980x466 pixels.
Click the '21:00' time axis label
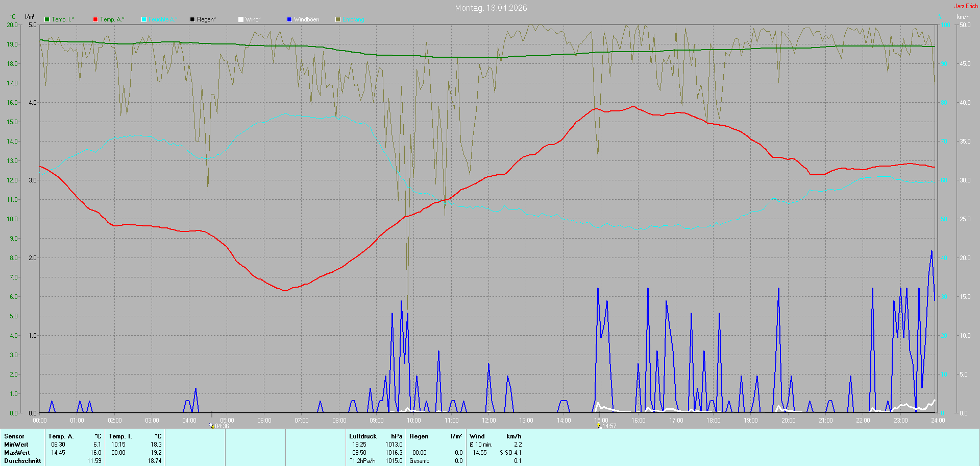pos(826,421)
